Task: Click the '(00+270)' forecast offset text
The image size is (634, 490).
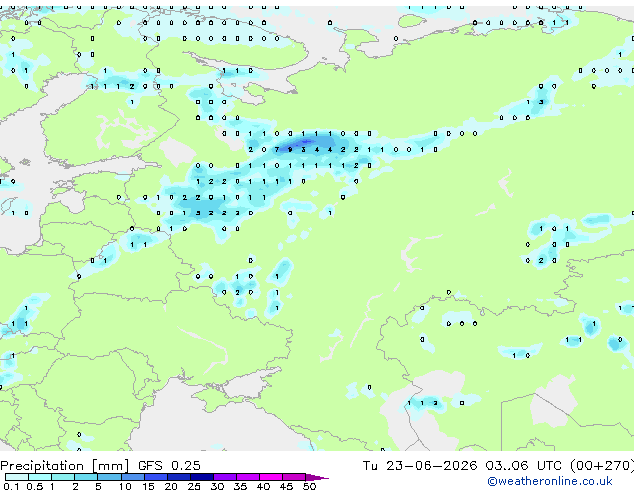Action: [x=602, y=466]
